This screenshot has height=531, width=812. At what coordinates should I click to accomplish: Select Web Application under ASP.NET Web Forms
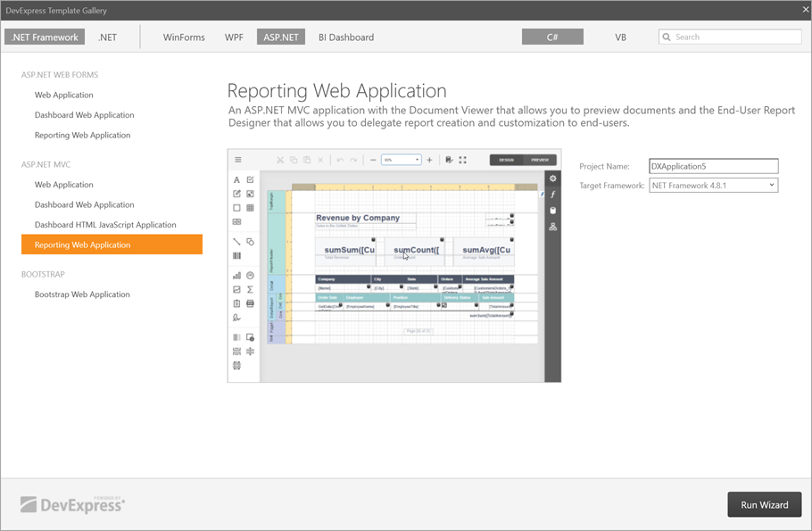[x=63, y=95]
